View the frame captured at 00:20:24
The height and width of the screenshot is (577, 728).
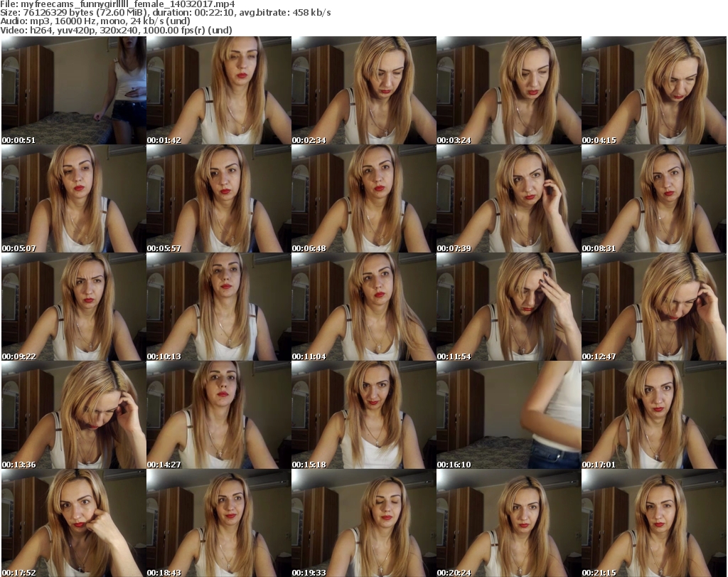508,523
